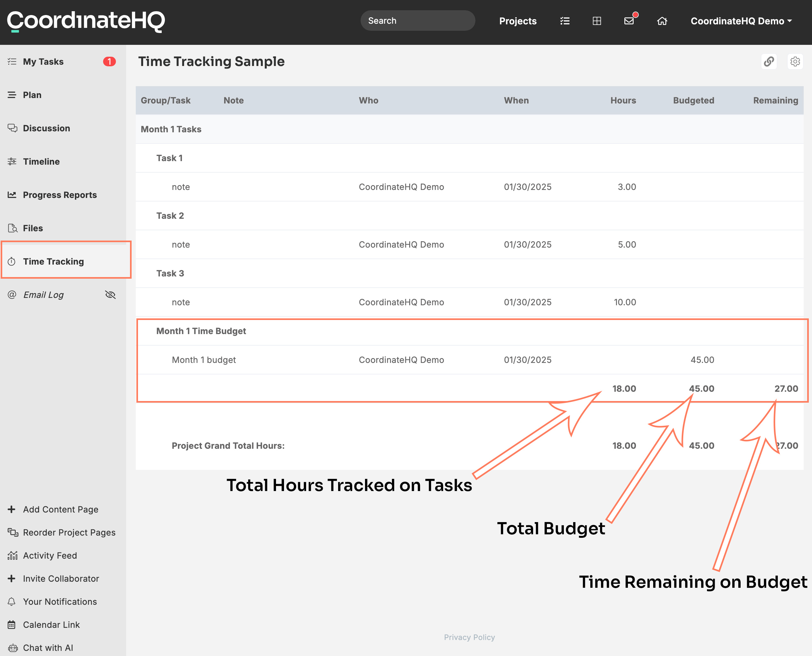Viewport: 812px width, 656px height.
Task: Click the Email Log at-sign icon
Action: click(12, 294)
